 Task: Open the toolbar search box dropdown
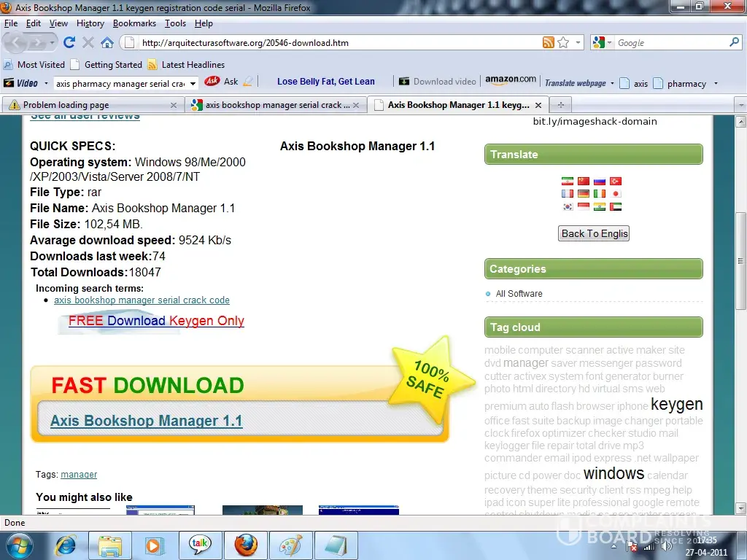click(x=193, y=84)
